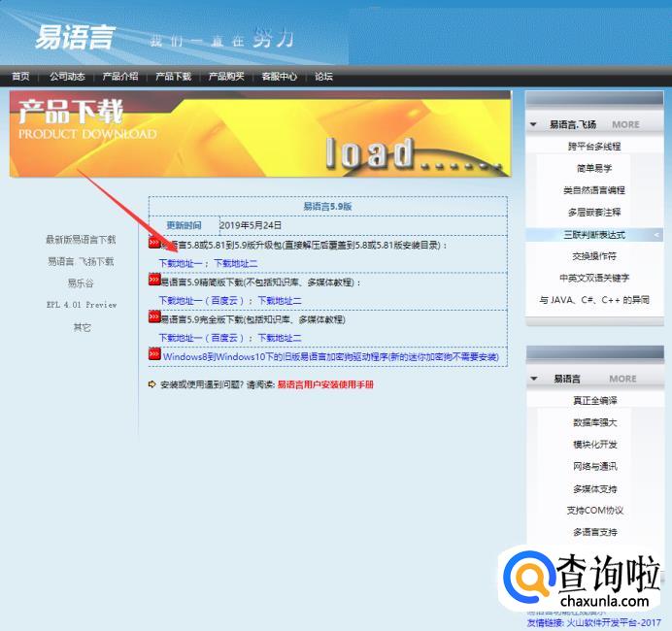Click the 产品下载 load banner image
672x631 pixels.
coord(260,134)
